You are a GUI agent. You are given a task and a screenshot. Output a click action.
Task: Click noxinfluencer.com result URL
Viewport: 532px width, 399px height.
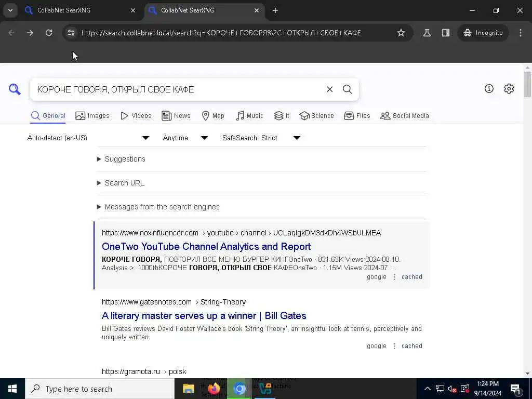[x=241, y=233]
